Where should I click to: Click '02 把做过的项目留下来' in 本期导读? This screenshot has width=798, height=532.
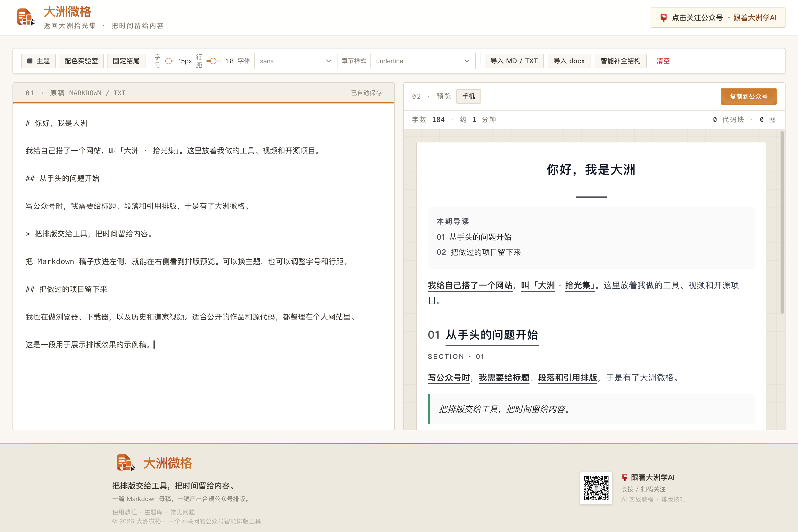pos(479,252)
